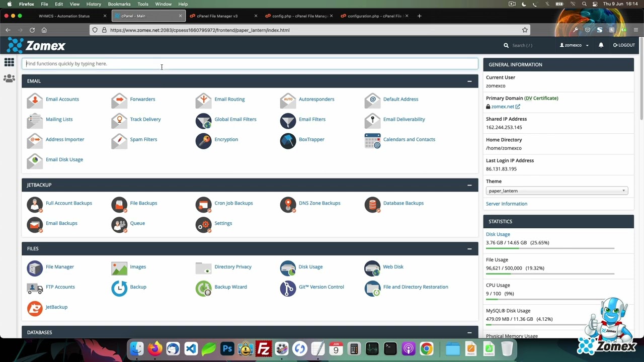
Task: Open the Email Accounts icon
Action: tap(35, 100)
